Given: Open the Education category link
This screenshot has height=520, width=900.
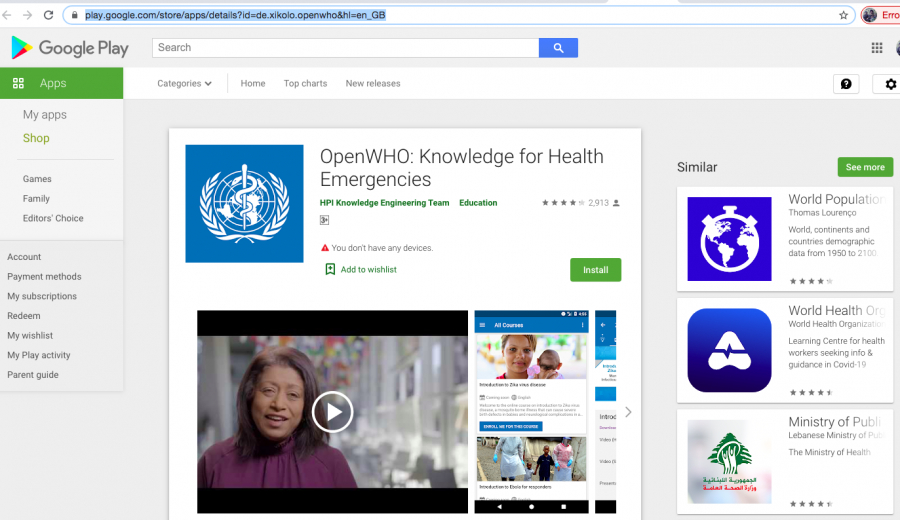Looking at the screenshot, I should tap(478, 203).
